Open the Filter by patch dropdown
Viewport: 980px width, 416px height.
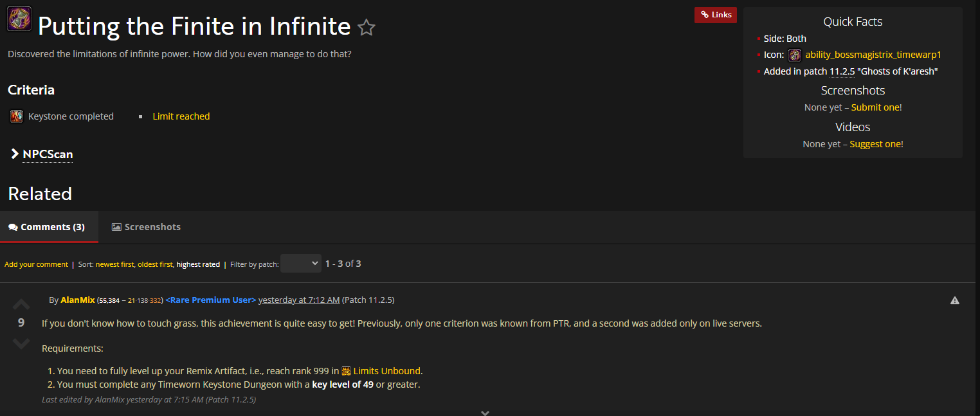click(x=301, y=263)
